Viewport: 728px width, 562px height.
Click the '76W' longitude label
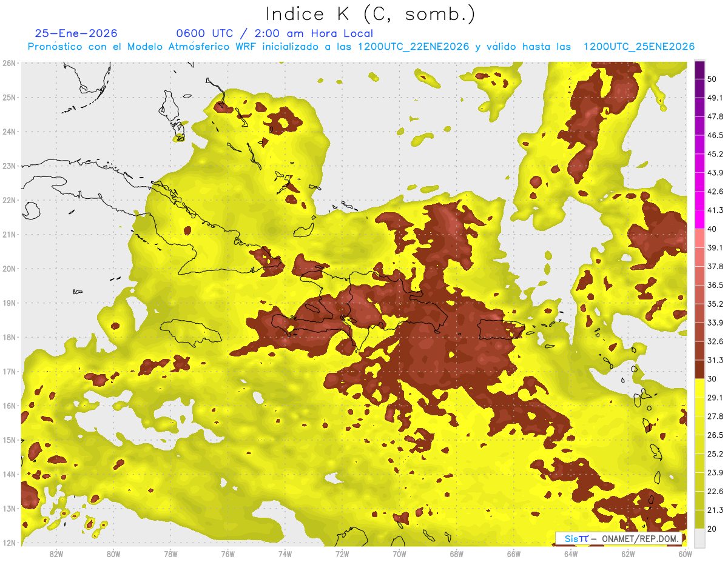click(228, 554)
